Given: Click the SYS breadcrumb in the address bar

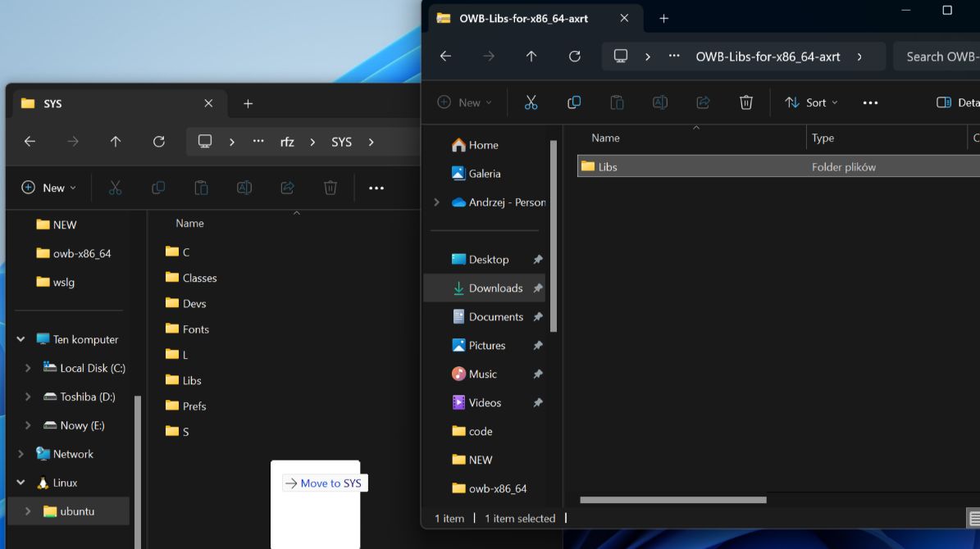Looking at the screenshot, I should (341, 142).
